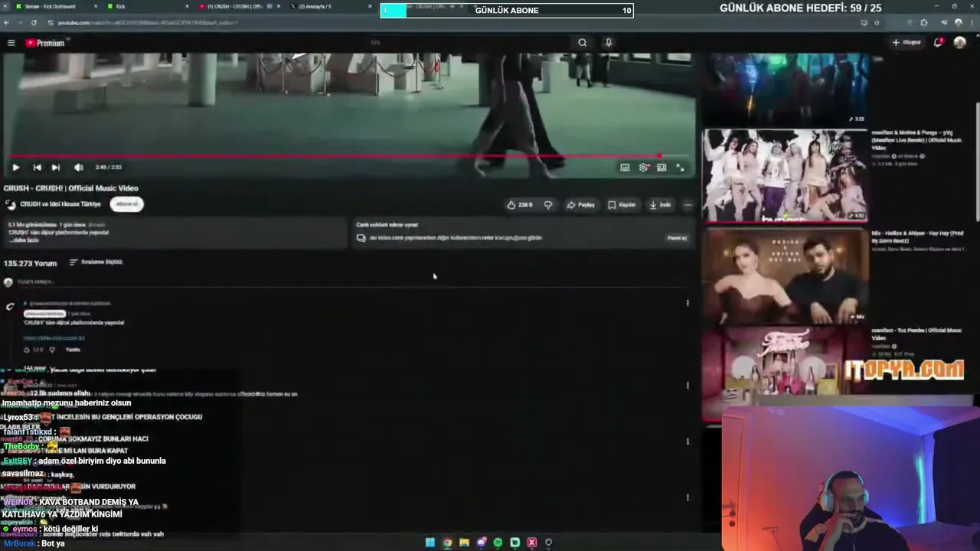
Task: Play the CRUSH music video
Action: (15, 167)
